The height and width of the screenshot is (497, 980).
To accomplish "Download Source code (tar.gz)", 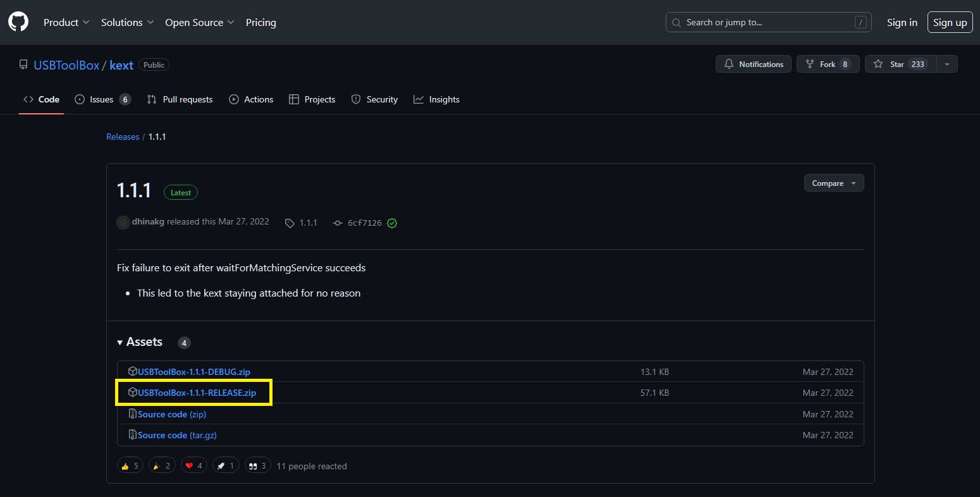I will point(177,435).
